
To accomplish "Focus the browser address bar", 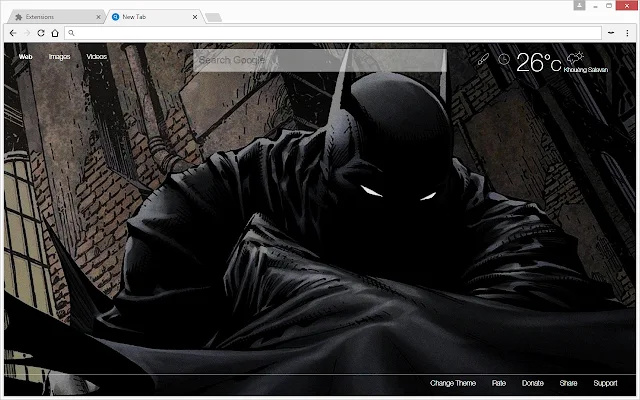I will [x=333, y=33].
